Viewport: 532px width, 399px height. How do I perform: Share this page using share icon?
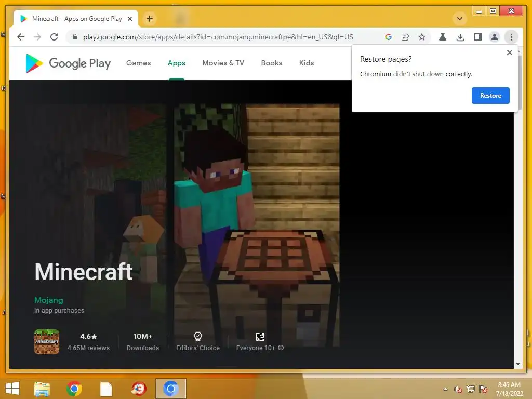(x=405, y=37)
